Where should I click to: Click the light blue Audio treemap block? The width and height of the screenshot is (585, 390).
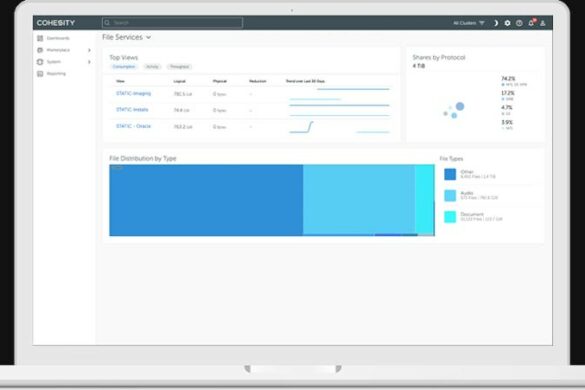pyautogui.click(x=359, y=200)
